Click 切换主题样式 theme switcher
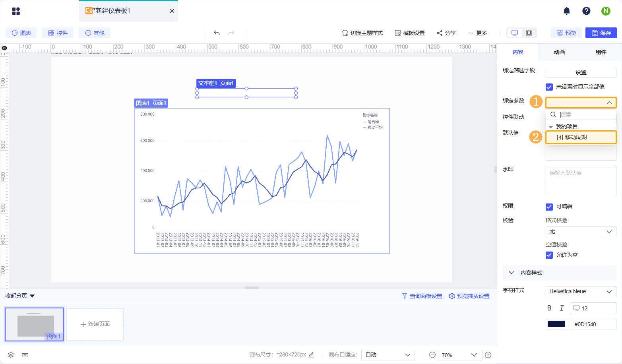This screenshot has height=364, width=622. (x=362, y=33)
